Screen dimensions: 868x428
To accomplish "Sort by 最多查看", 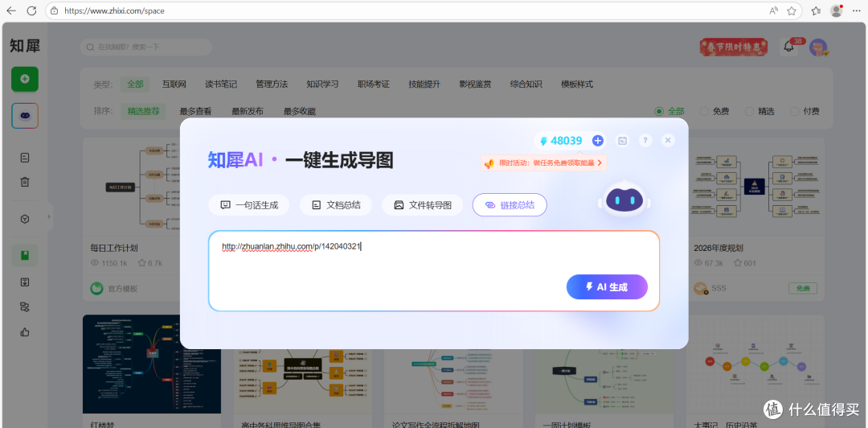I will point(195,111).
